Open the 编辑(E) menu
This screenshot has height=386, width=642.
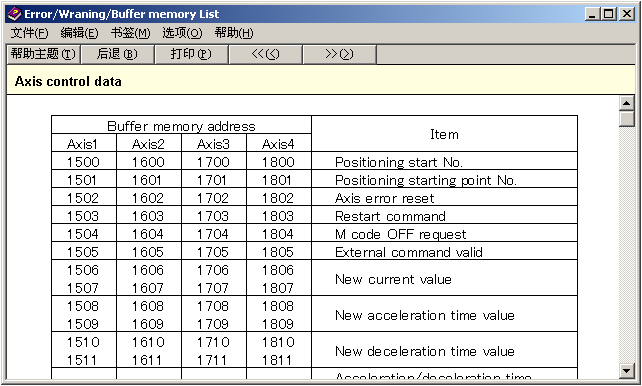pyautogui.click(x=79, y=33)
